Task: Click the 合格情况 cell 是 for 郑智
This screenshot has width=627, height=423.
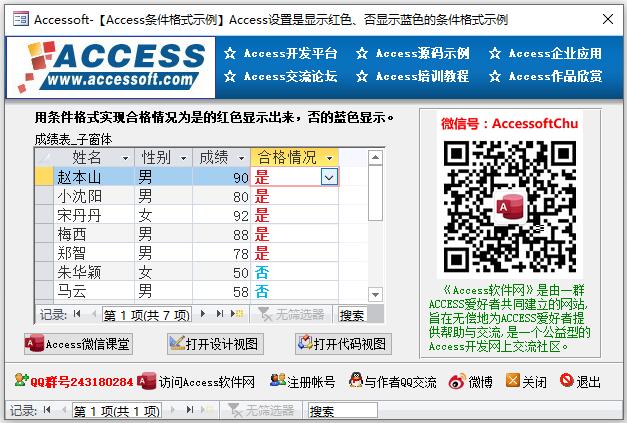Action: (x=294, y=253)
